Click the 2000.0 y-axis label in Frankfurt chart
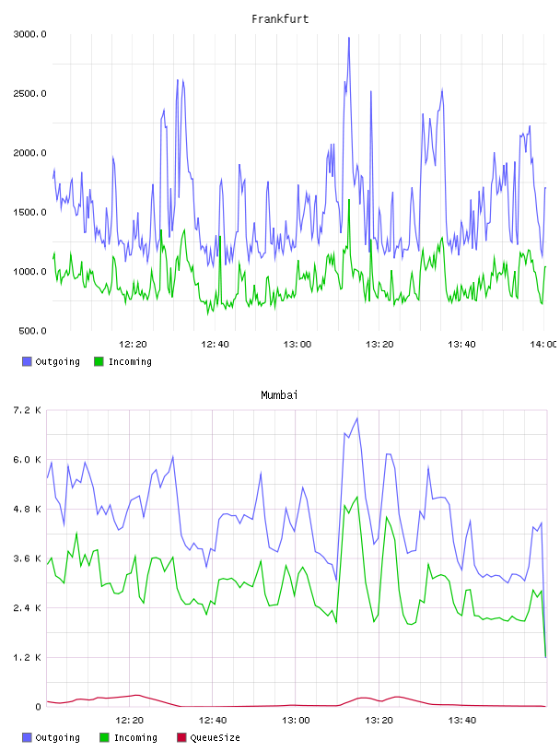Viewport: 560px width, 752px height. pos(29,153)
